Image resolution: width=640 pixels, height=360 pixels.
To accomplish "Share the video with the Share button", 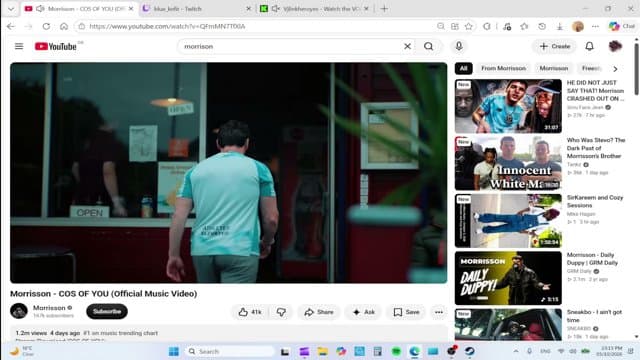I will [x=319, y=312].
